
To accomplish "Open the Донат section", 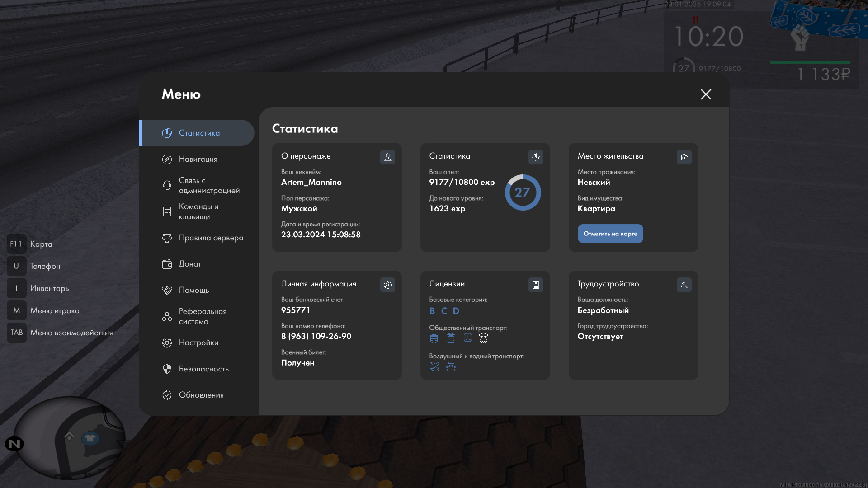I will 190,264.
